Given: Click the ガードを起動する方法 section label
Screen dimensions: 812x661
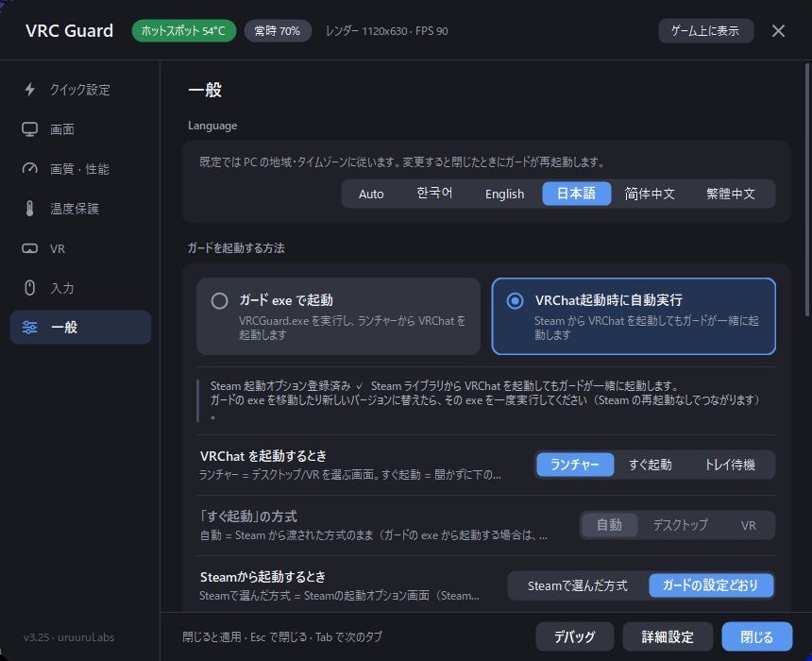Looking at the screenshot, I should pyautogui.click(x=236, y=247).
